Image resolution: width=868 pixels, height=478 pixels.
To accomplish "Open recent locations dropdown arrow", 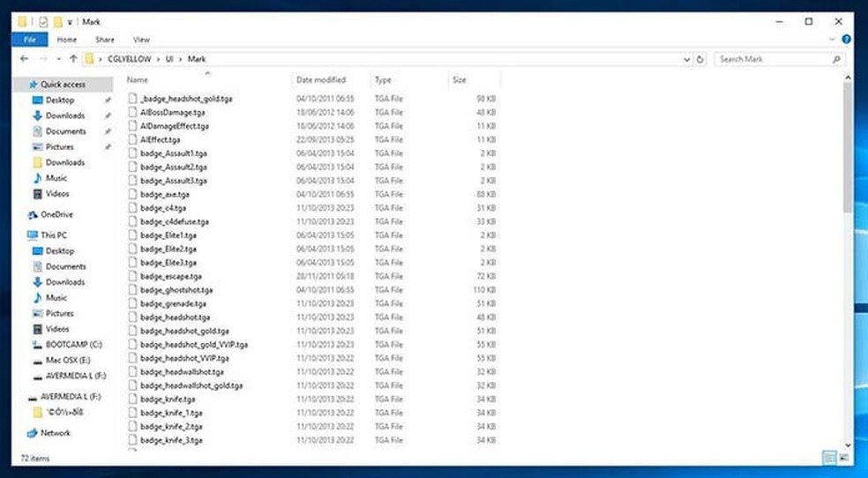I will click(x=59, y=58).
